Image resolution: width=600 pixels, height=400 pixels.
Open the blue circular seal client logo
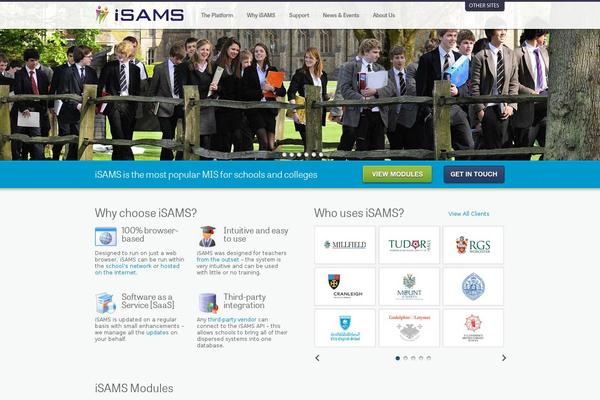(x=473, y=286)
